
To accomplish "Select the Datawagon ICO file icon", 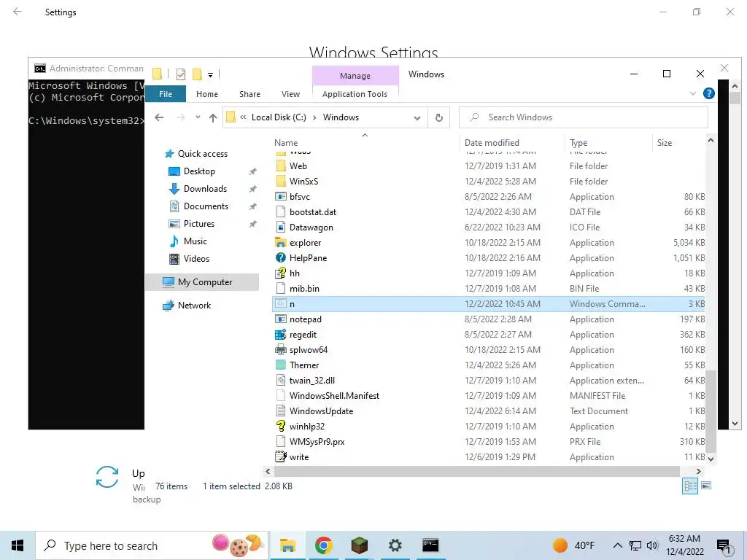I will (281, 227).
